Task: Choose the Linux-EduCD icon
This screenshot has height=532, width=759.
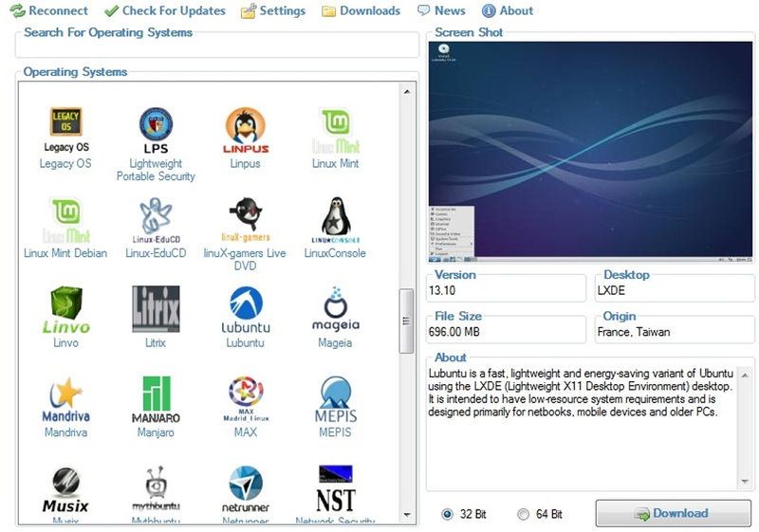Action: tap(156, 220)
